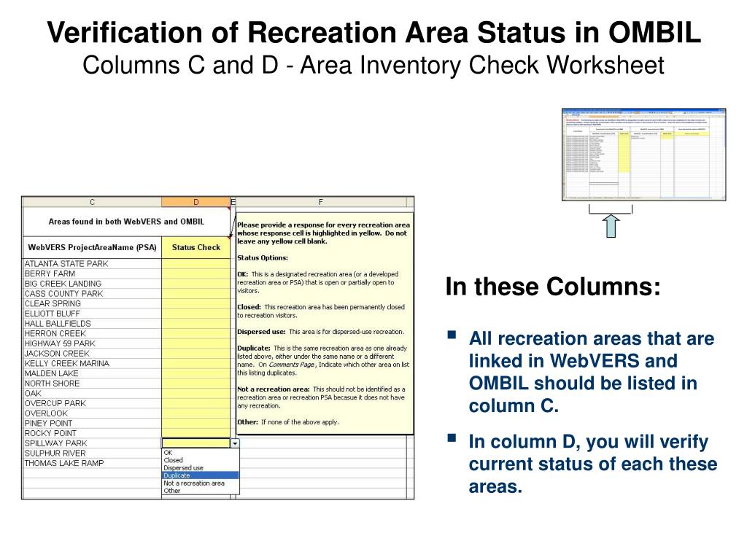Click yellow status cell beside ATLANTA STATE PARK
Viewport: 747px width, 560px height.
coord(196,263)
